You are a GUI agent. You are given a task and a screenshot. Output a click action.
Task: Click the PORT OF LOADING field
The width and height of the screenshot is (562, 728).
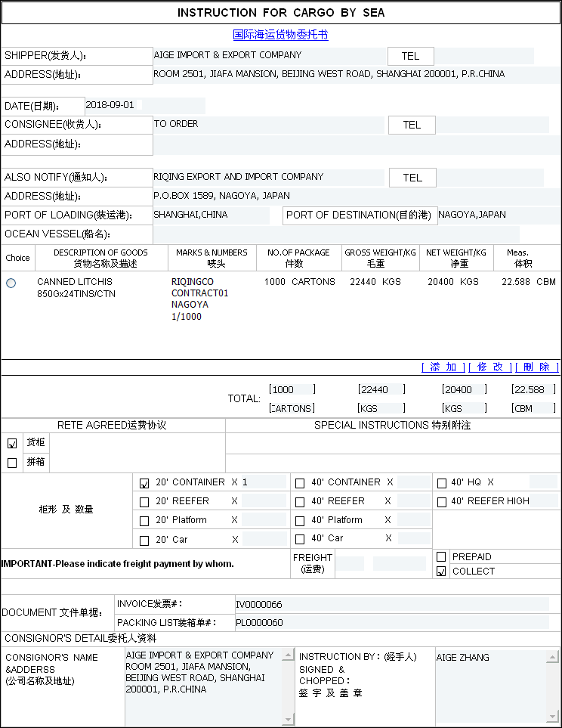point(211,215)
